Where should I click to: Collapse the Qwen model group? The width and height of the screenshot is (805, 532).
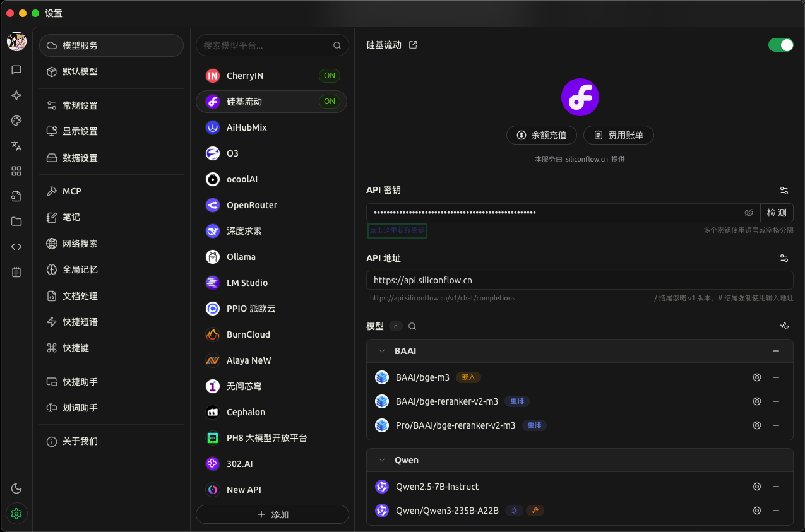(382, 460)
